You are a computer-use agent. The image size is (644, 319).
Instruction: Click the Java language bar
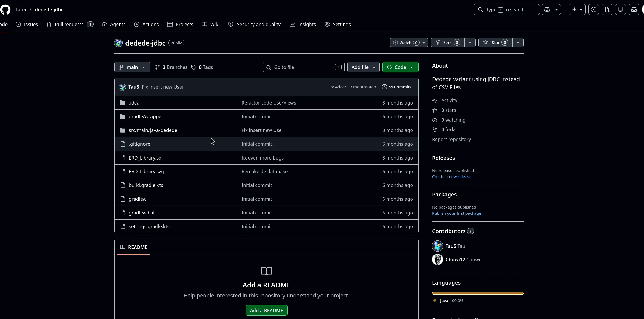478,293
